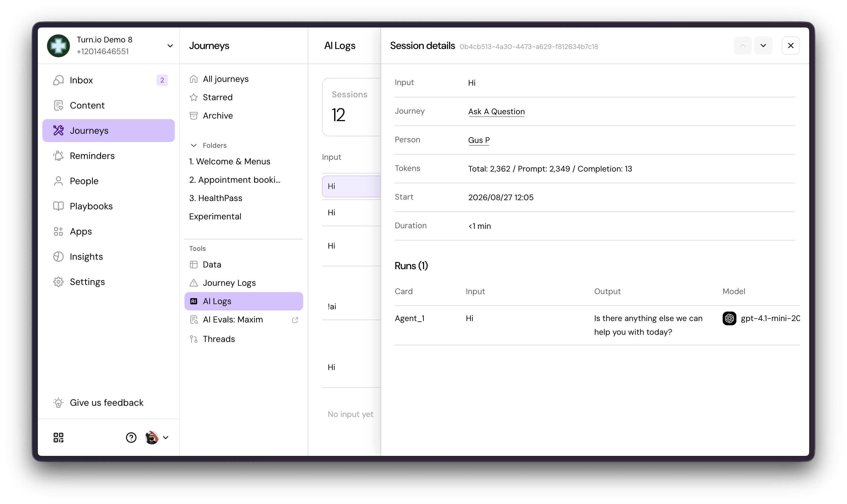The width and height of the screenshot is (847, 504).
Task: Click the Give us feedback lightbulb icon
Action: point(58,402)
